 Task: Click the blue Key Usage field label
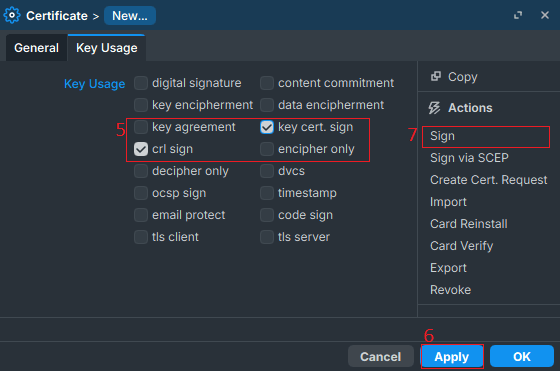[x=94, y=84]
